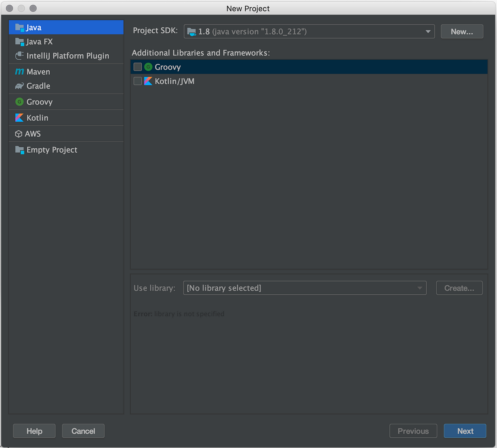
Task: Click the '1.8 (java version...)' SDK text
Action: (x=252, y=32)
